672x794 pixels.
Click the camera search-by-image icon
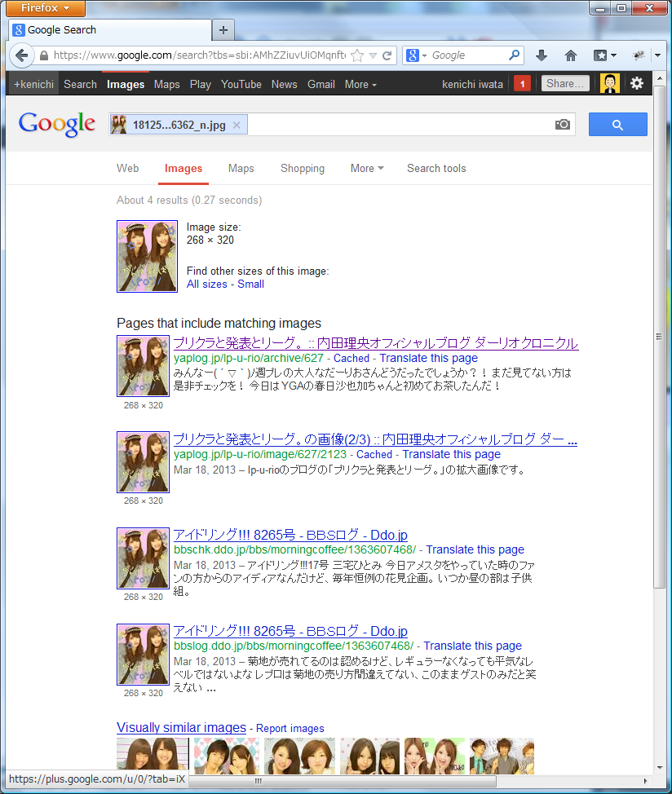[x=562, y=125]
